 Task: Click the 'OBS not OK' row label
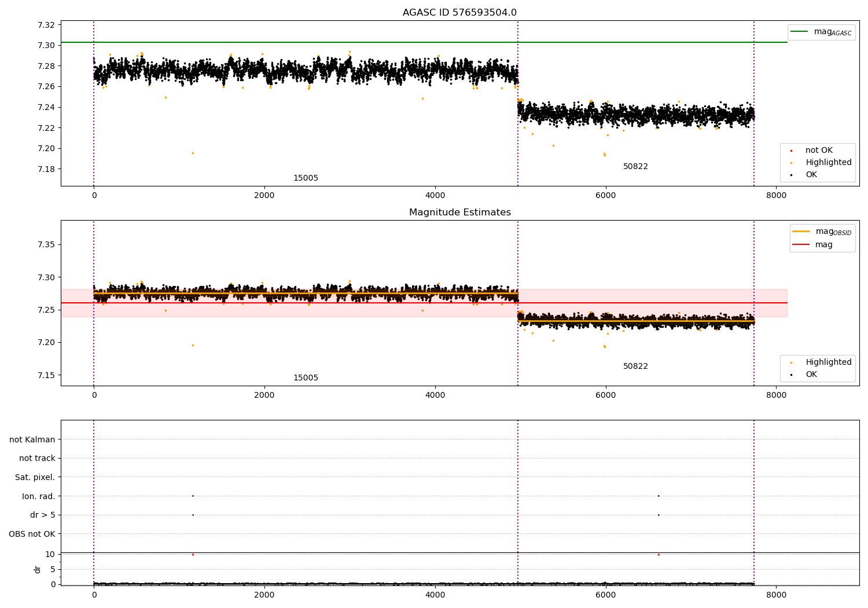pyautogui.click(x=32, y=534)
